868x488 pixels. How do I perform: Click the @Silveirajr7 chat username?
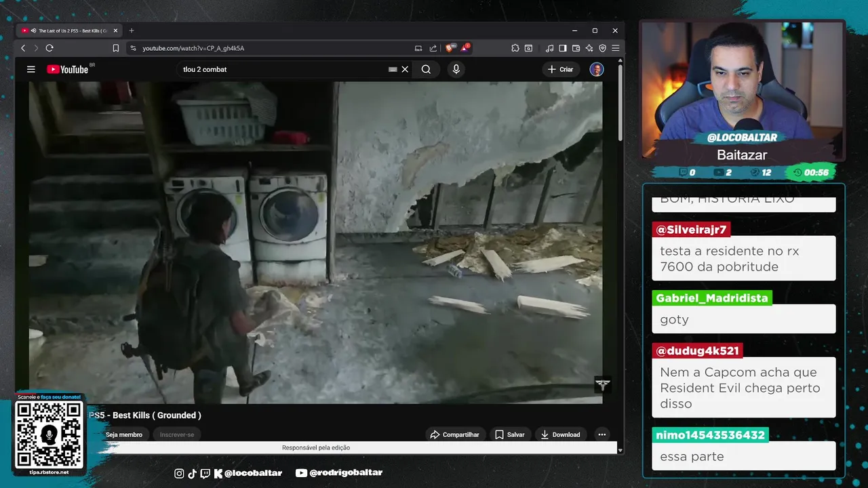tap(692, 229)
